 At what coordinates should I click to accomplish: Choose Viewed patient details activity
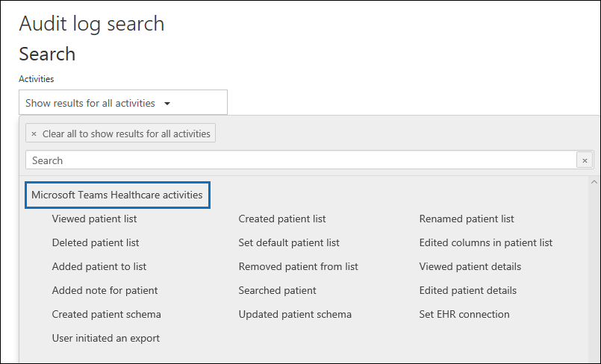(470, 266)
